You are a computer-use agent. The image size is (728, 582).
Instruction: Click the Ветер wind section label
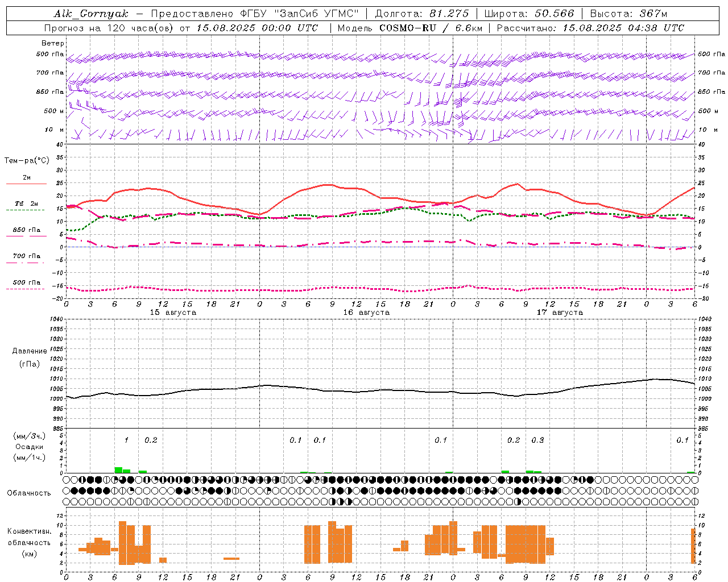[x=52, y=43]
